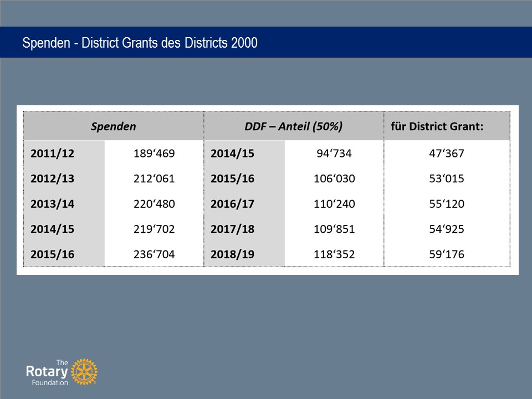Select the 'DDF – Anteil (50%)' header
532x399 pixels.
294,126
